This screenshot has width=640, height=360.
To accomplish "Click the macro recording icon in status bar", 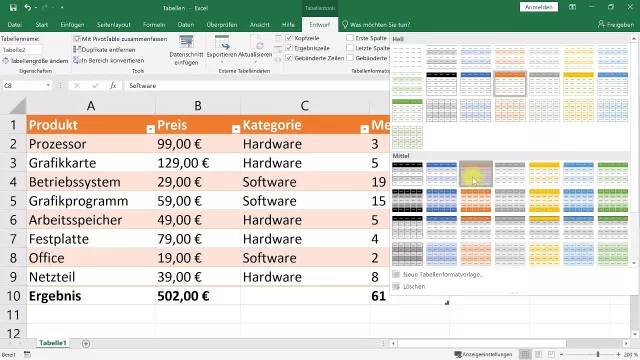I will pyautogui.click(x=27, y=354).
